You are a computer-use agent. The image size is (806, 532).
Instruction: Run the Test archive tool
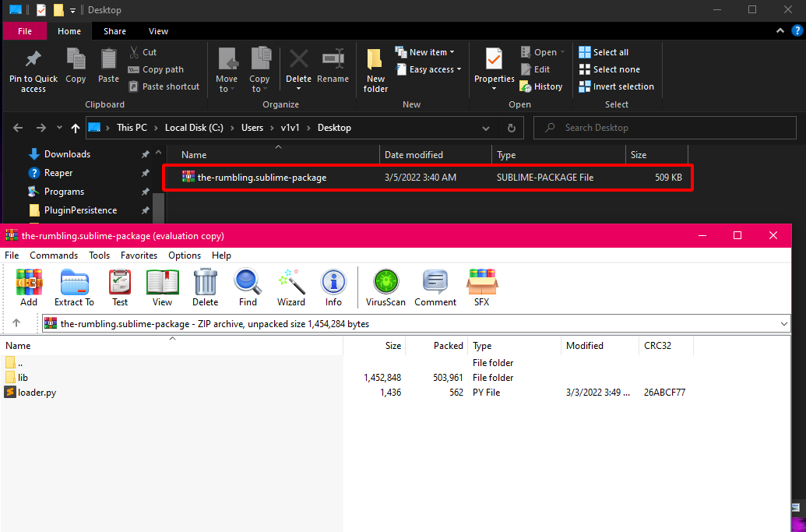click(x=120, y=287)
